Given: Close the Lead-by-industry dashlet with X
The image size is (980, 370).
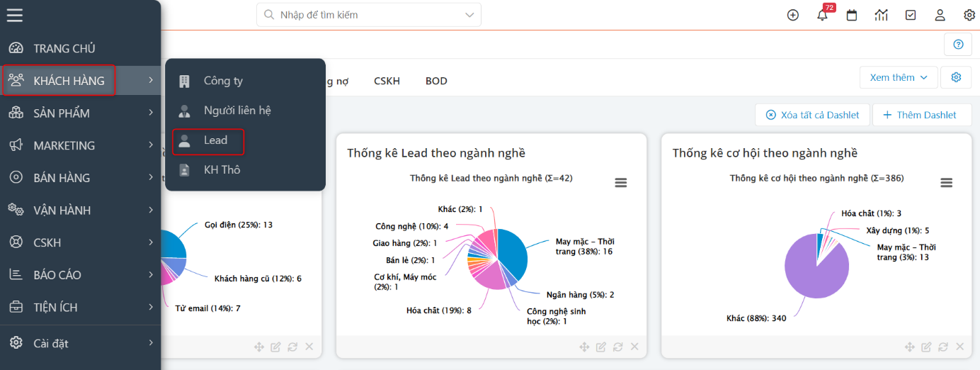Looking at the screenshot, I should [x=634, y=347].
